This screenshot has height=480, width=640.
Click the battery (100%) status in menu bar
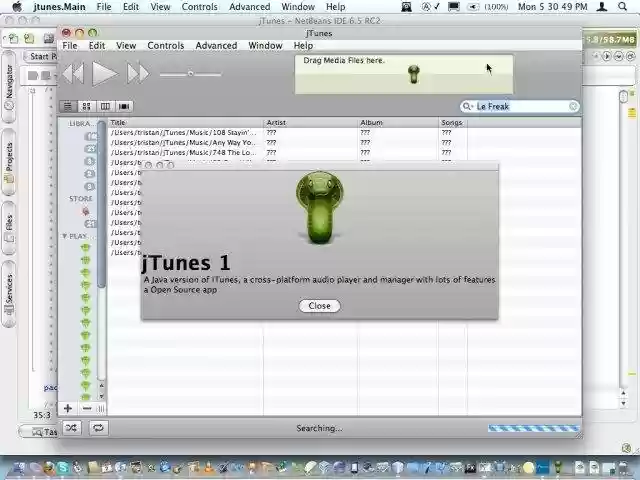point(488,7)
